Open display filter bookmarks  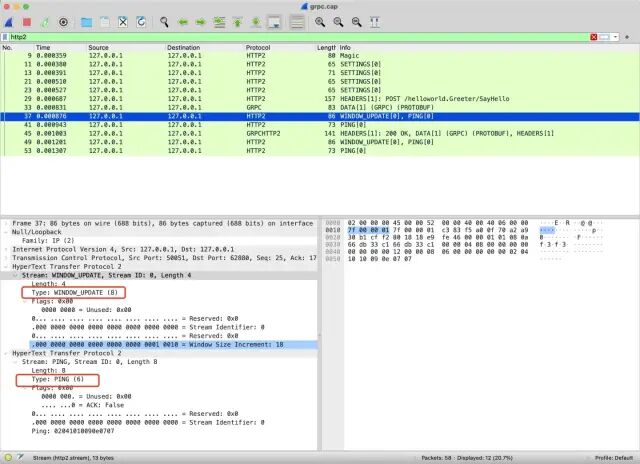(x=5, y=37)
